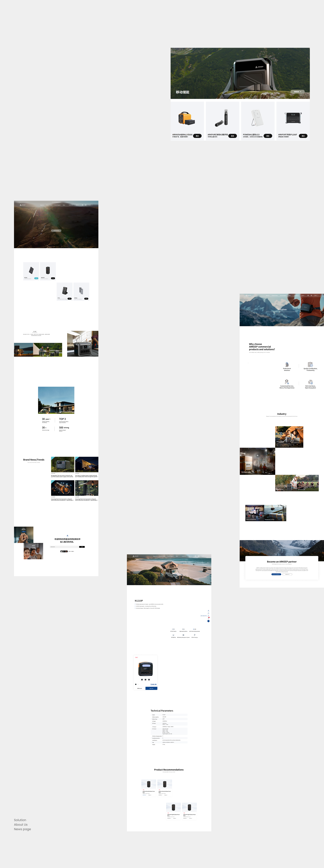The image size is (324, 868).
Task: Open Product Center menu on product page
Action: pyautogui.click(x=162, y=556)
